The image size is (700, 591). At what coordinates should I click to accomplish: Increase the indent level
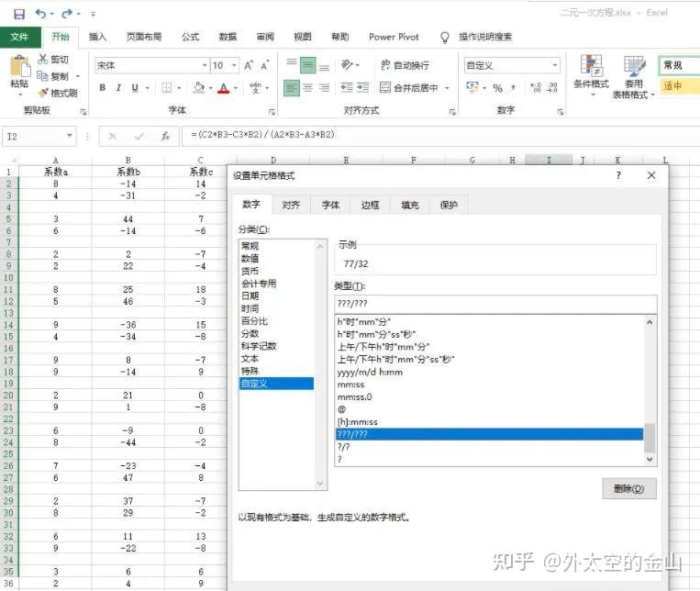click(363, 87)
